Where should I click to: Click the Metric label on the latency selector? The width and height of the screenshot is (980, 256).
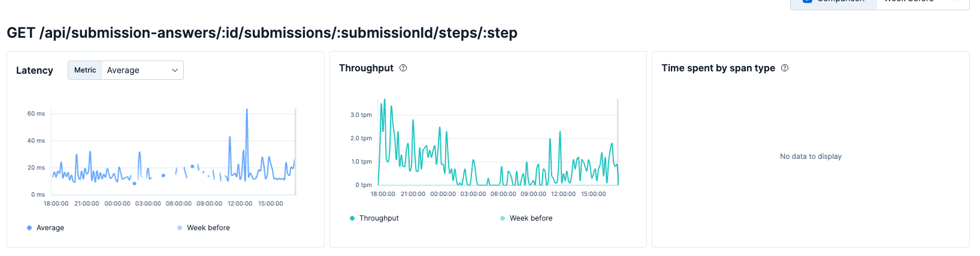click(x=85, y=70)
